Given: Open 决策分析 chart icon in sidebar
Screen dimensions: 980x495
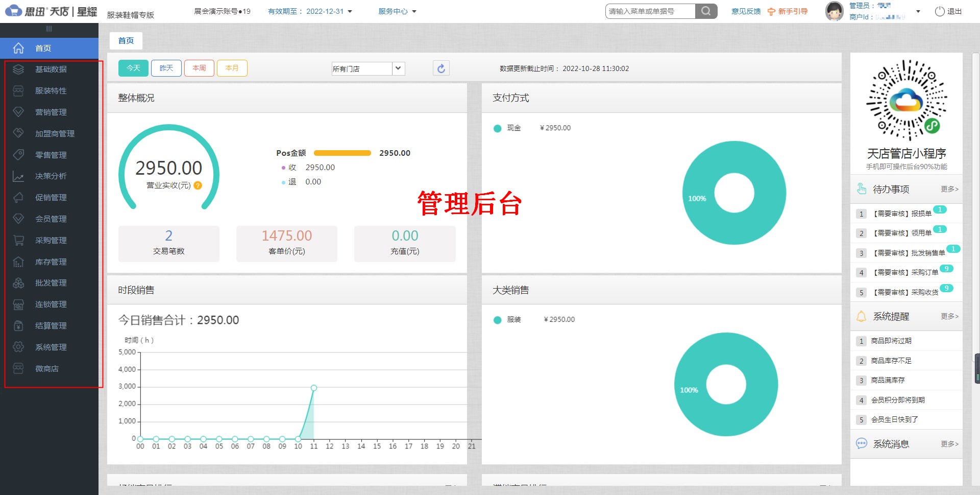Looking at the screenshot, I should pos(18,176).
